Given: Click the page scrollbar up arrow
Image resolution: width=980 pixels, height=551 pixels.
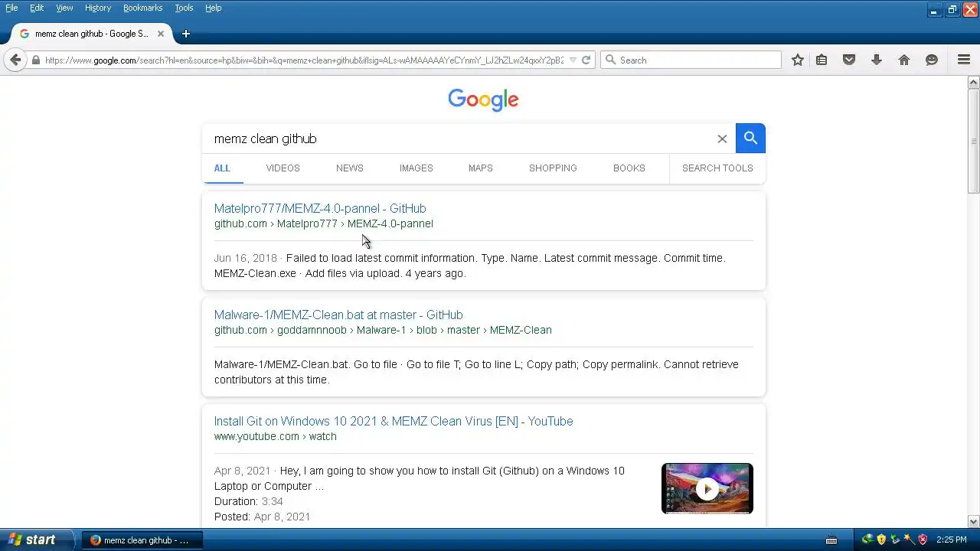Looking at the screenshot, I should pyautogui.click(x=974, y=82).
